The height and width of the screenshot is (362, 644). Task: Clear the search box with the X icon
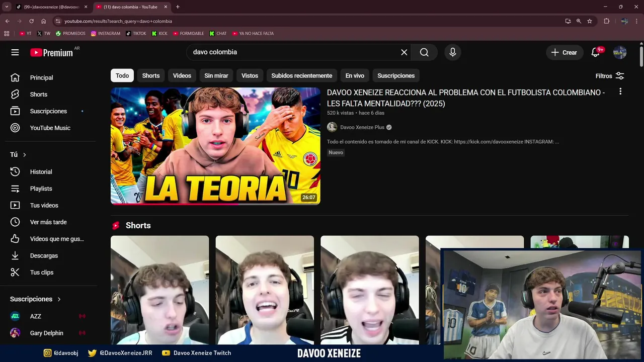point(404,52)
